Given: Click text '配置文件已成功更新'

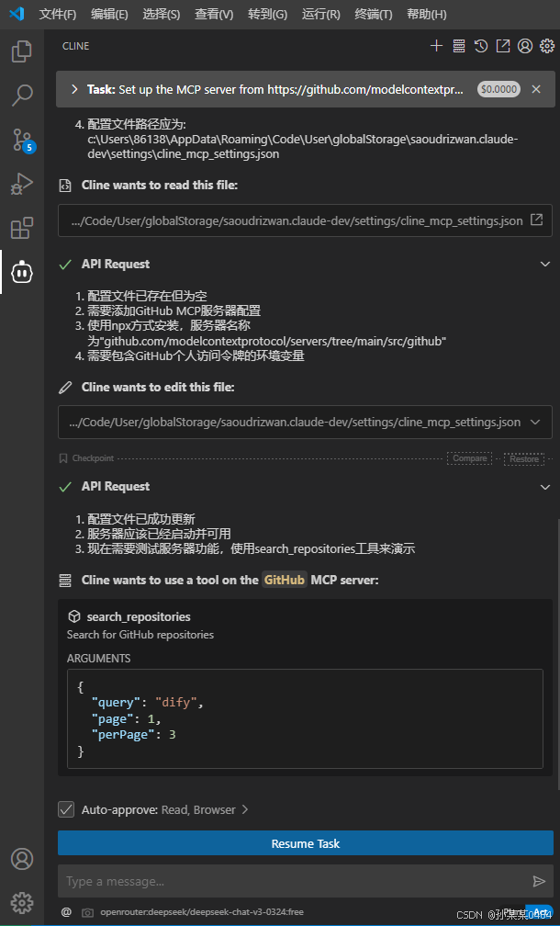Looking at the screenshot, I should [141, 519].
